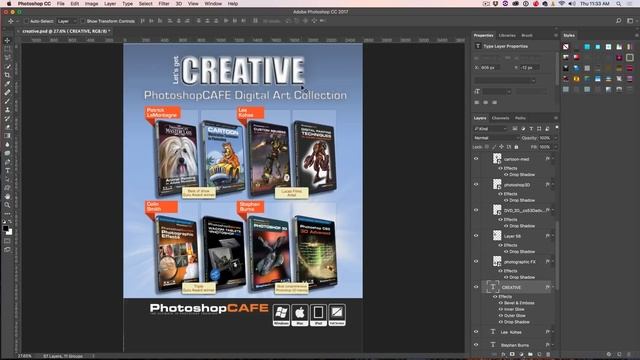Open the Opacity value dropdown
The width and height of the screenshot is (640, 360).
click(x=556, y=138)
